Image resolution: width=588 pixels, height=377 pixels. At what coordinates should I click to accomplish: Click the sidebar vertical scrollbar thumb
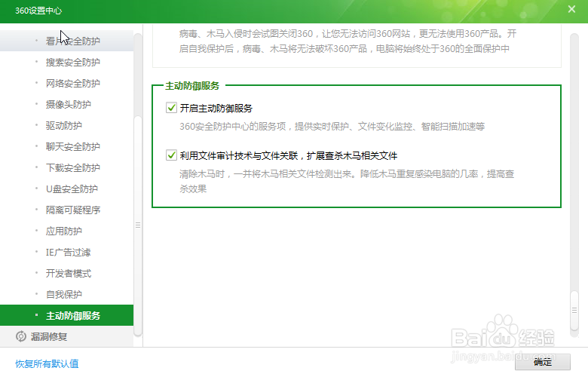(138, 225)
